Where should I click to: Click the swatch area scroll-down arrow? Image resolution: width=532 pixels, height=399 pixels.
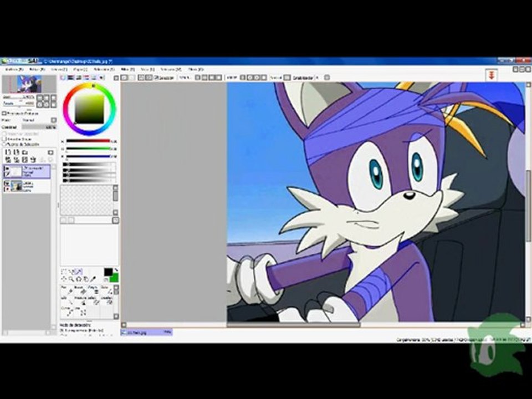(x=115, y=212)
